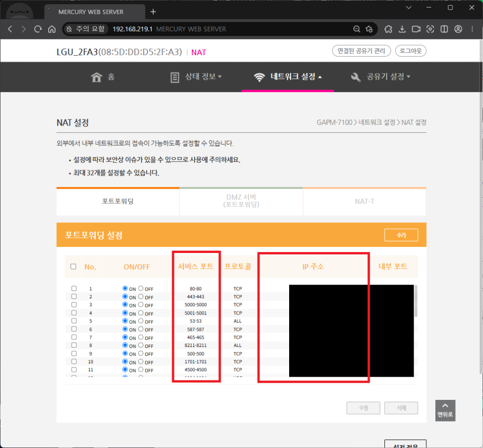Screen dimensions: 483x448
Task: Click the 80-80 service port cell
Action: (196, 289)
